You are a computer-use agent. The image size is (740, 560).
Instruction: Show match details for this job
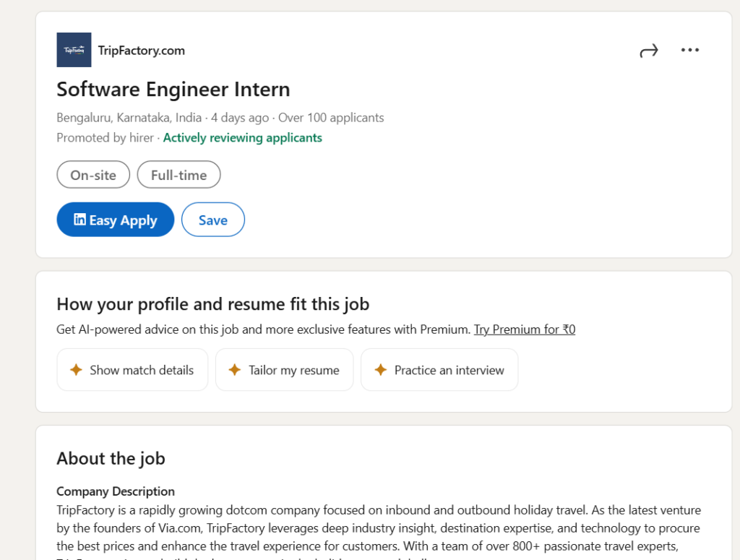[x=142, y=370]
